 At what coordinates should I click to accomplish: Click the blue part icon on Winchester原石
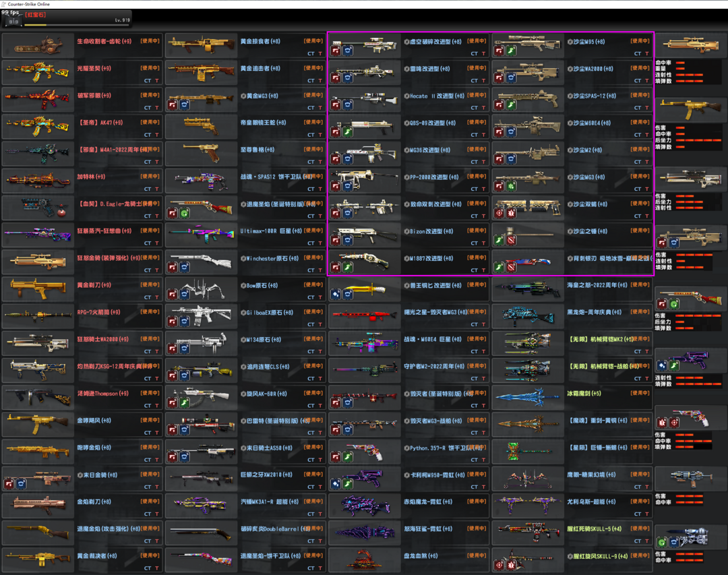[184, 267]
